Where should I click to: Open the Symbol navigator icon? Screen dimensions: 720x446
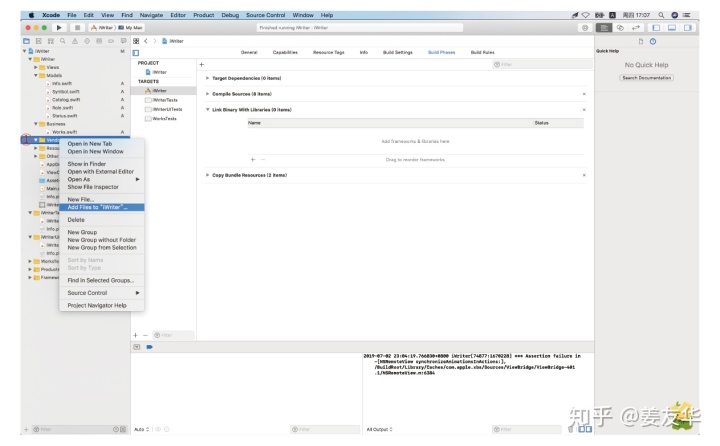pos(51,41)
